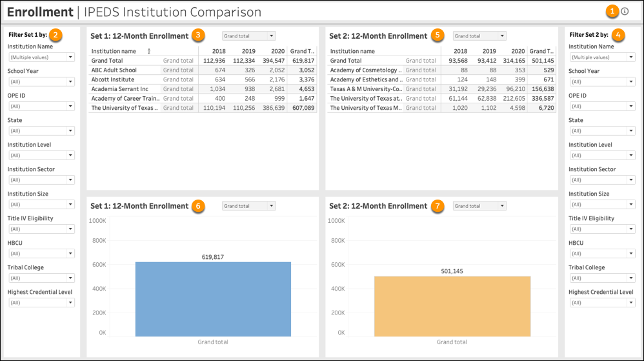Open Filter Set 1 State dropdown
644x361 pixels.
[41, 130]
